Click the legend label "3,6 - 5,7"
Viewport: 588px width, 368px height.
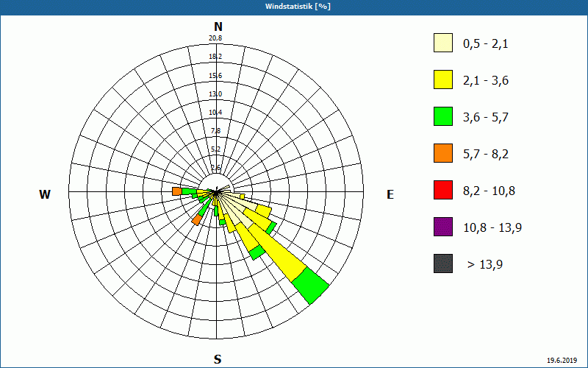[486, 118]
